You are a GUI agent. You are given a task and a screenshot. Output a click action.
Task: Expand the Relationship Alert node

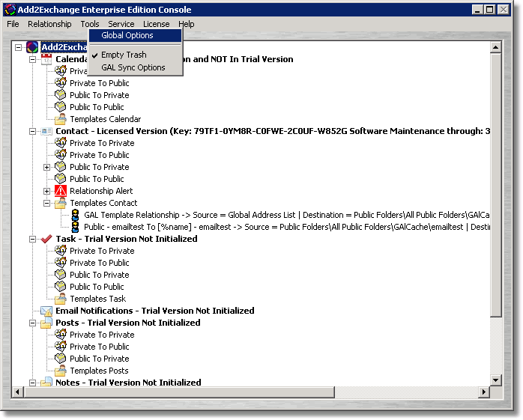pos(46,192)
